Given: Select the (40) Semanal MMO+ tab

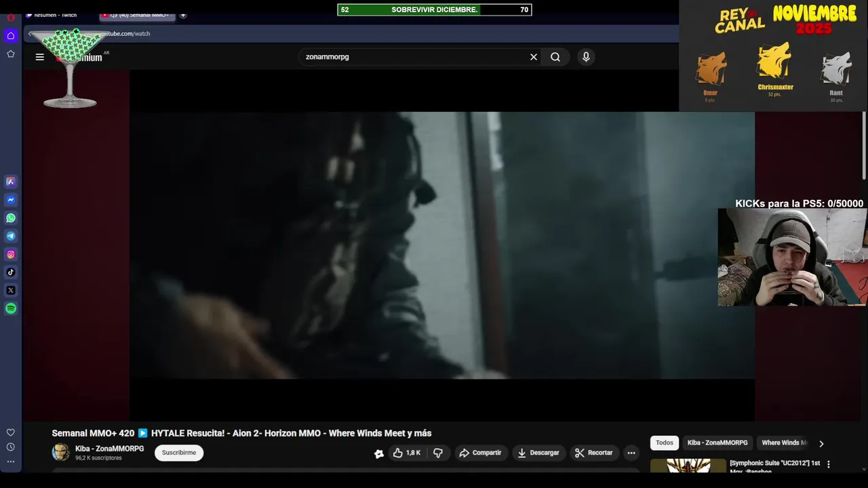Looking at the screenshot, I should click(138, 15).
